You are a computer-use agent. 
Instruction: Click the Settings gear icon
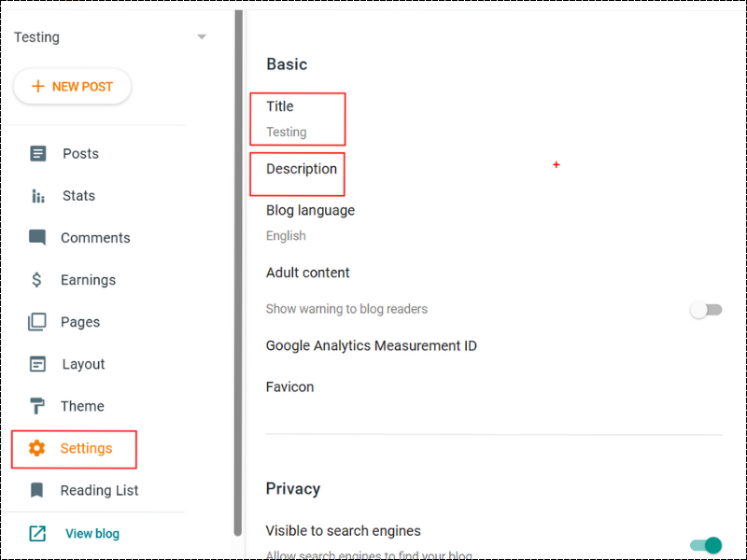(x=37, y=449)
